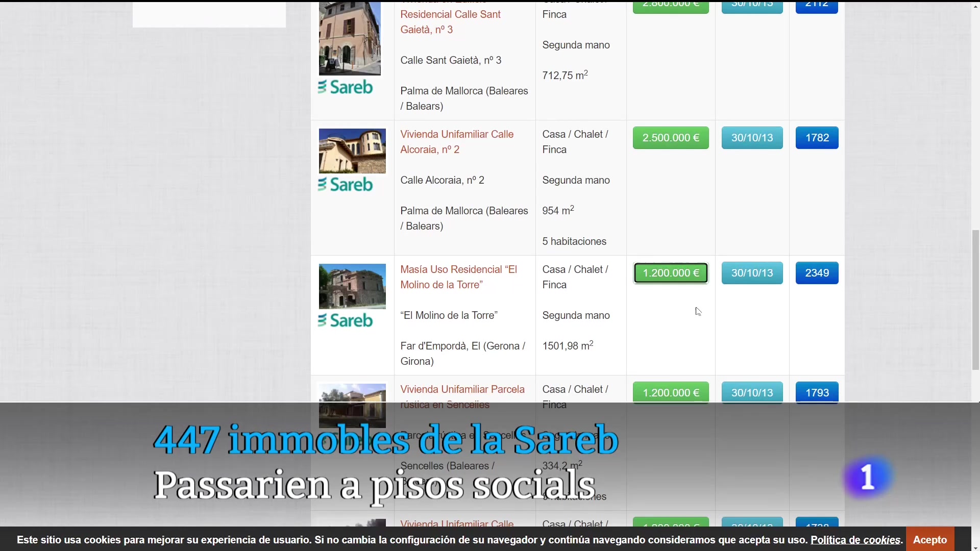
Task: Click Sareb logo under Molino de la Torre
Action: coord(346,320)
